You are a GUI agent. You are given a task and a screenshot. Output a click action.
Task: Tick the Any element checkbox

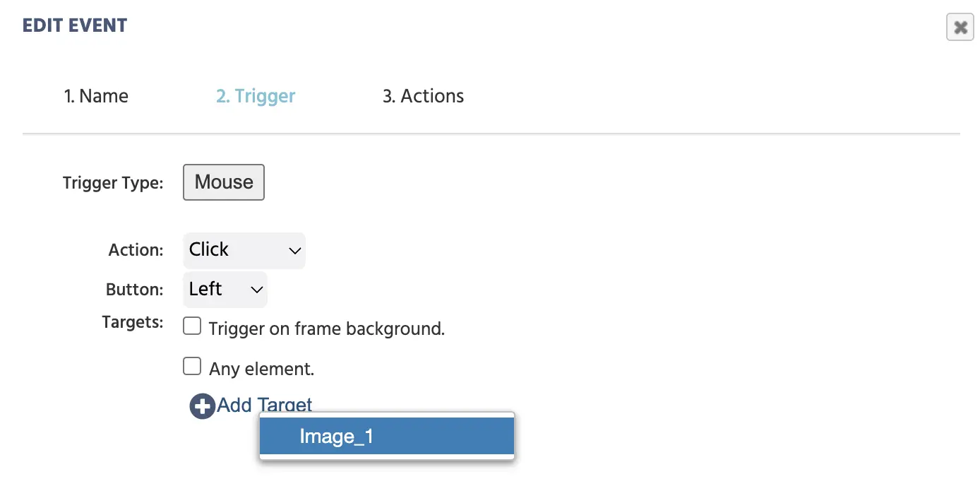[192, 366]
